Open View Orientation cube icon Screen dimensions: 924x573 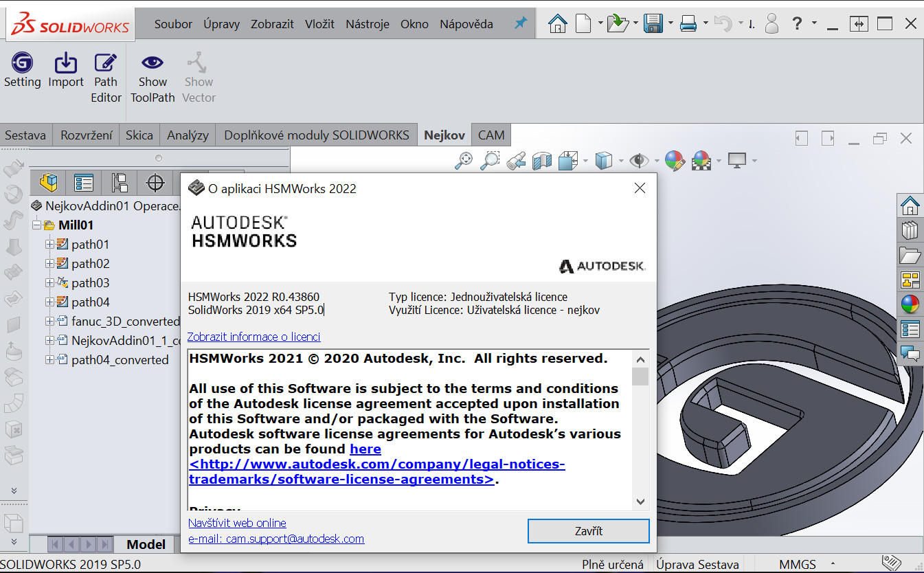coord(567,161)
